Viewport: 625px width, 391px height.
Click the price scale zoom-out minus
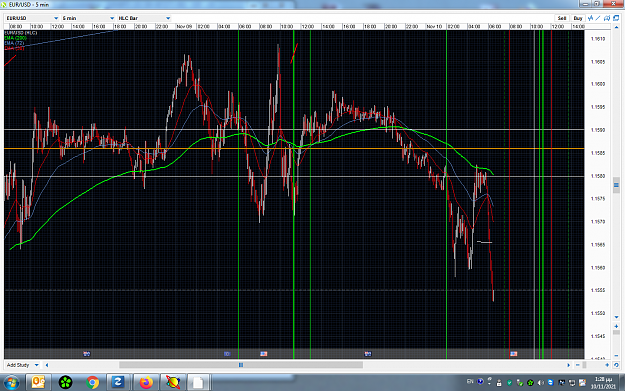tap(616, 355)
